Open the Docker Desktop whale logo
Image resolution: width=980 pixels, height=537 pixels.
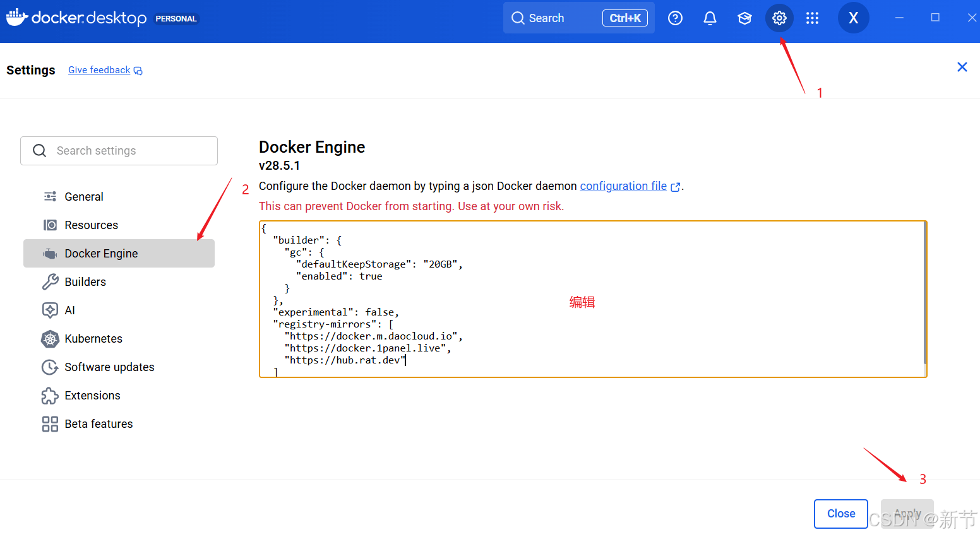point(17,17)
